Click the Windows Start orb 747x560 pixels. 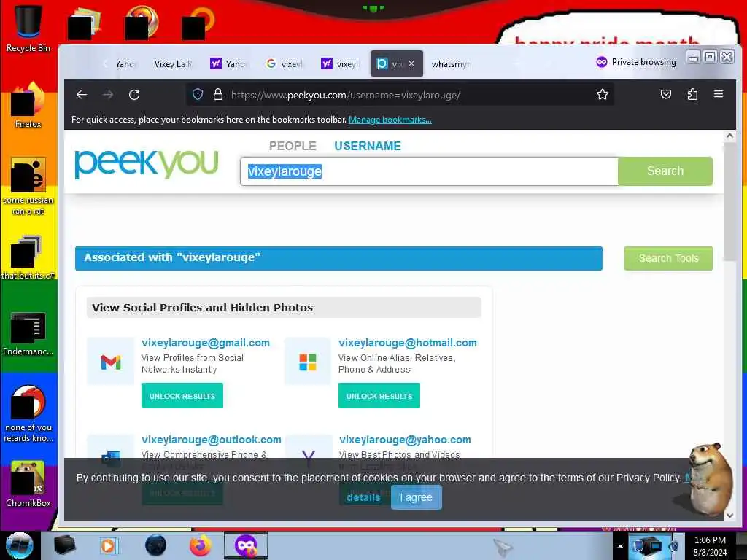point(19,545)
